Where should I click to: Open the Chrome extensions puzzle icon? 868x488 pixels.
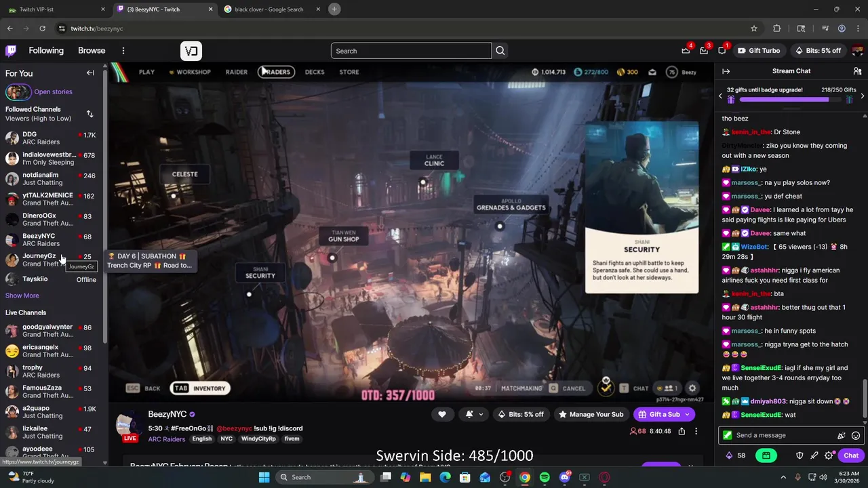click(776, 28)
